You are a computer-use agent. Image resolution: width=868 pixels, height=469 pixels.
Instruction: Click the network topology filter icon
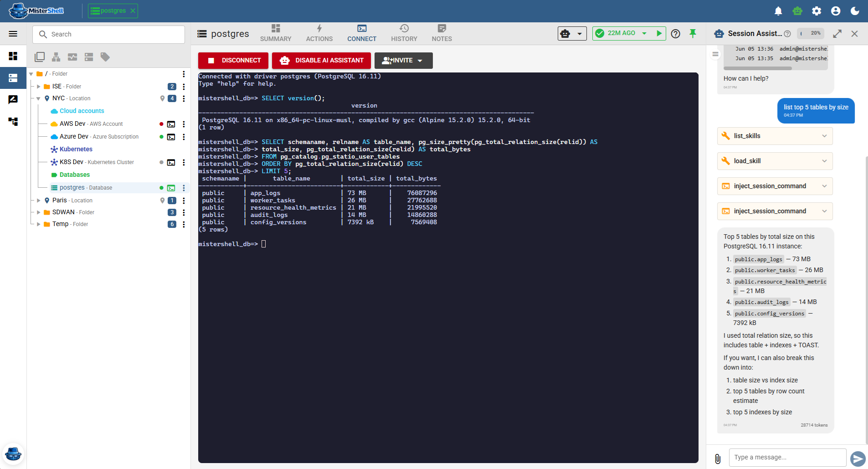(x=56, y=57)
